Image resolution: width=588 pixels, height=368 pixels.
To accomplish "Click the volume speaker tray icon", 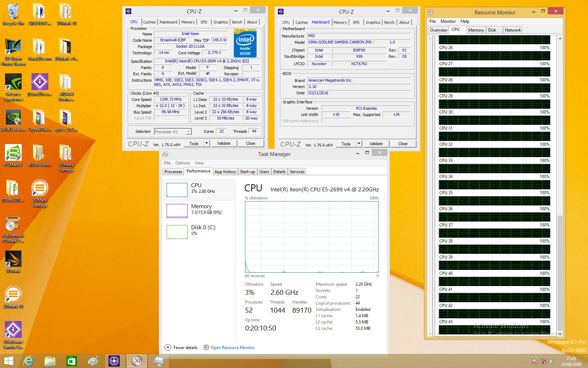I will 552,361.
